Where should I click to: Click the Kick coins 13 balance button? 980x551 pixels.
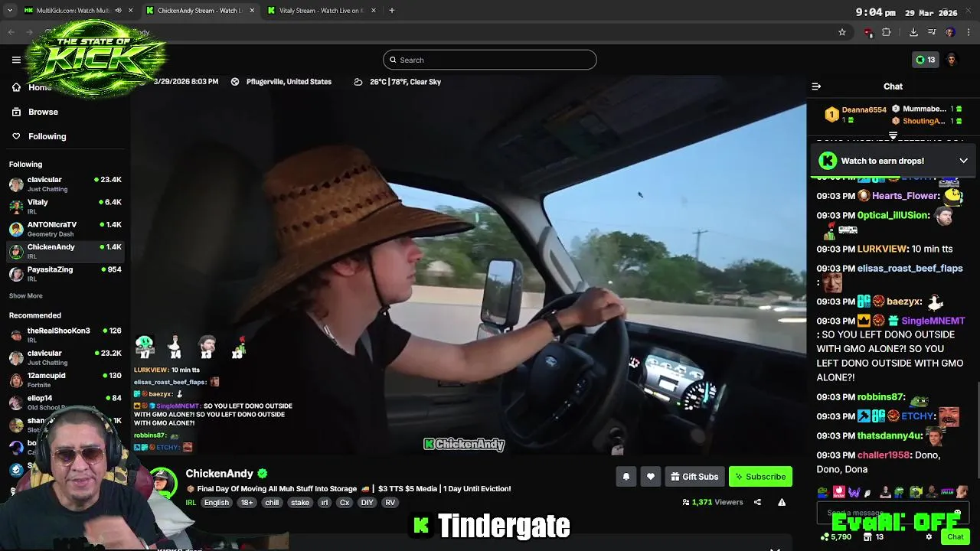(x=926, y=60)
